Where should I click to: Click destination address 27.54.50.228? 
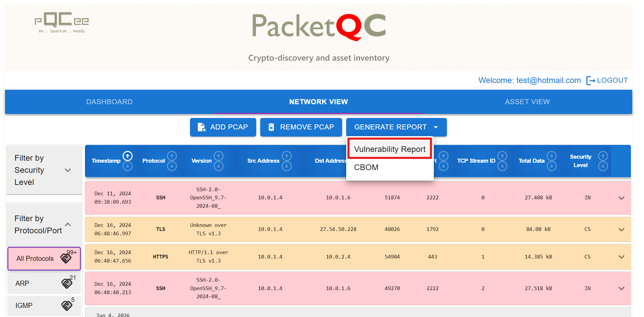click(x=338, y=229)
